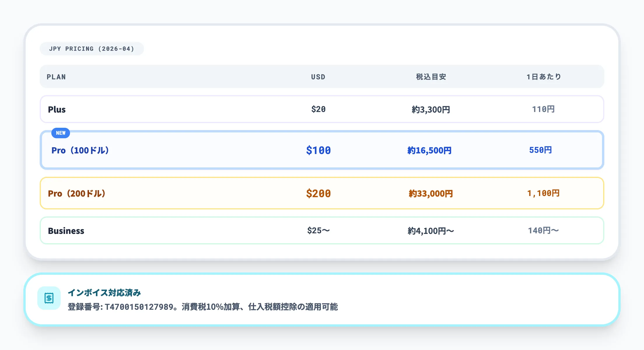The width and height of the screenshot is (644, 350).
Task: Select the Business plan name
Action: [x=66, y=231]
